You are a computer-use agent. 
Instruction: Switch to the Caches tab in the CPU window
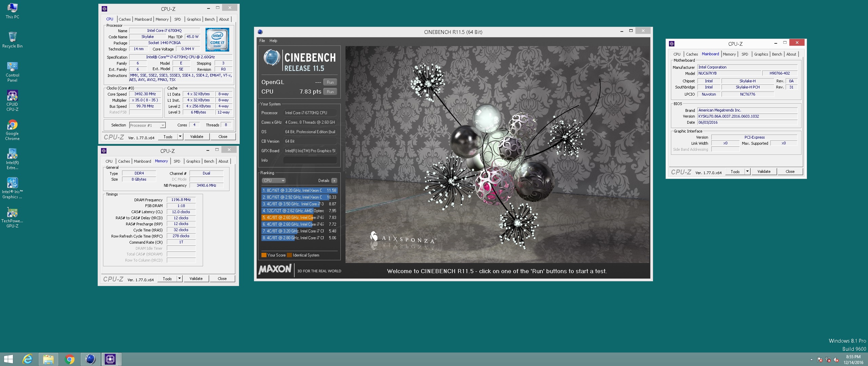tap(124, 19)
